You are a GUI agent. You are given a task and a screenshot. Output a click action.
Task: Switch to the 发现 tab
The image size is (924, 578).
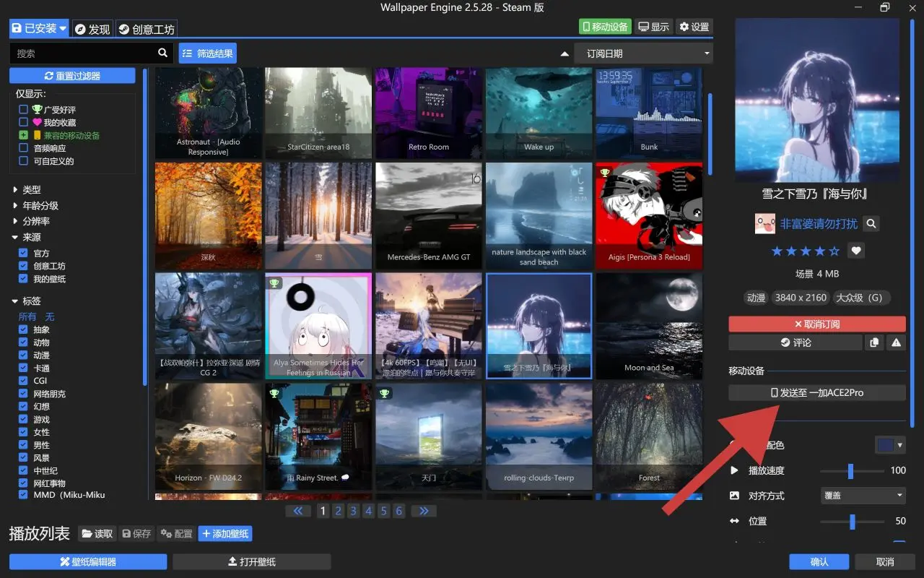(93, 29)
